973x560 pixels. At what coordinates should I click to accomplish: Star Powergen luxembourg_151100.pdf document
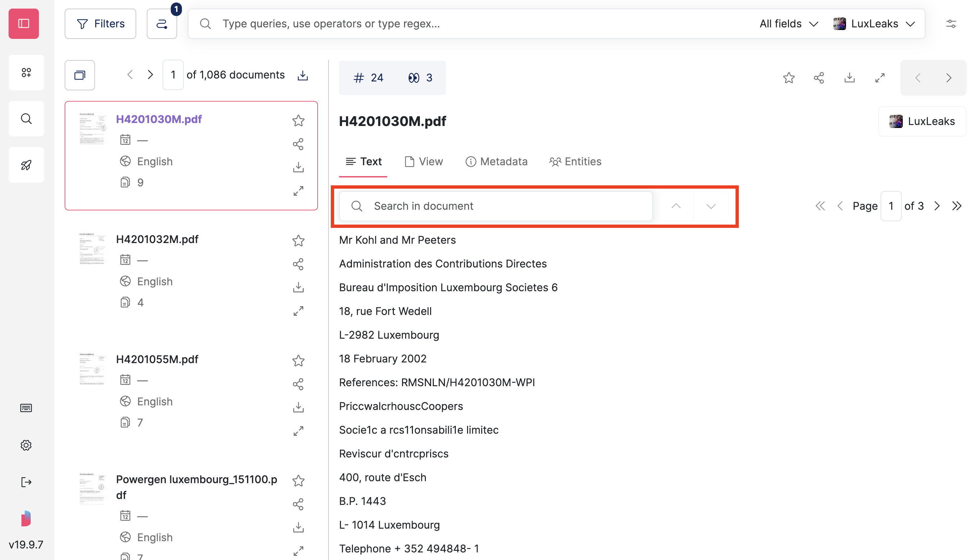click(x=298, y=481)
